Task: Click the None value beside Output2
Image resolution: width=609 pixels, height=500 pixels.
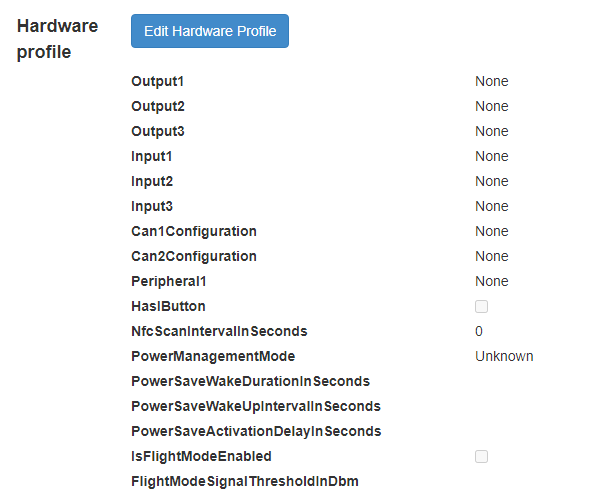Action: click(491, 106)
